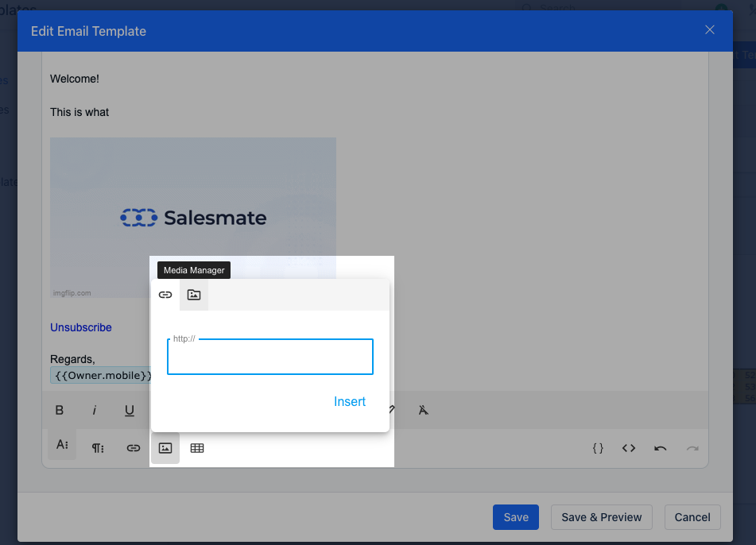
Task: Switch to code view
Action: point(629,448)
